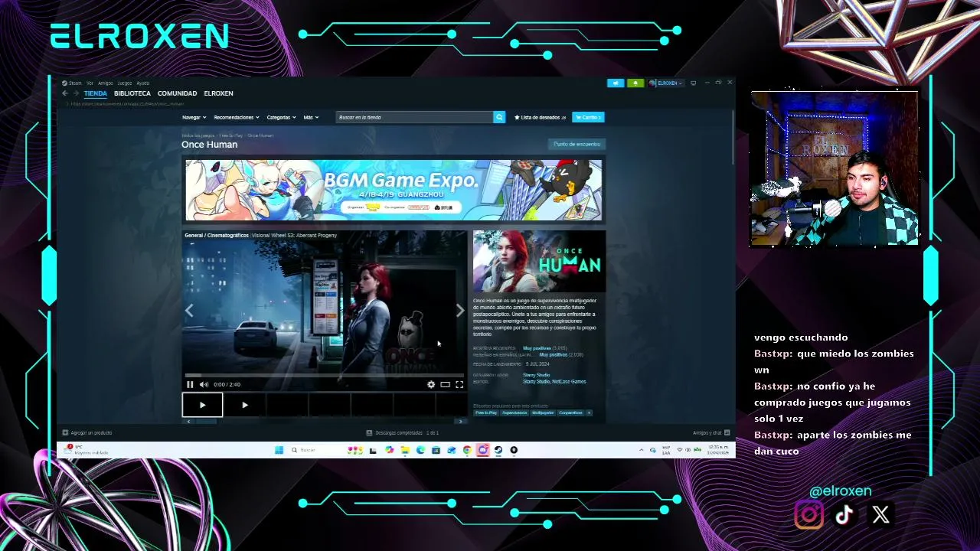The height and width of the screenshot is (551, 980).
Task: Select the second trailer thumbnail
Action: [245, 405]
